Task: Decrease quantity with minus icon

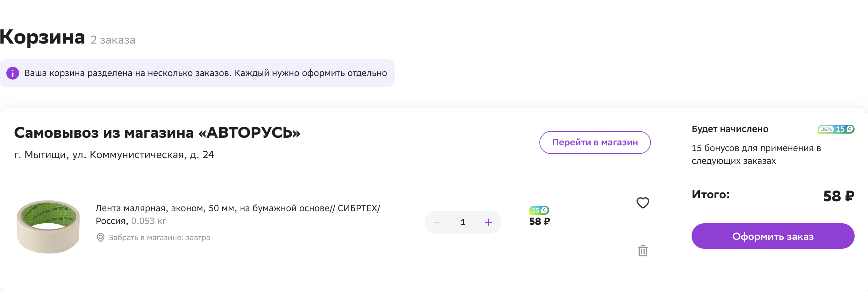Action: [438, 222]
